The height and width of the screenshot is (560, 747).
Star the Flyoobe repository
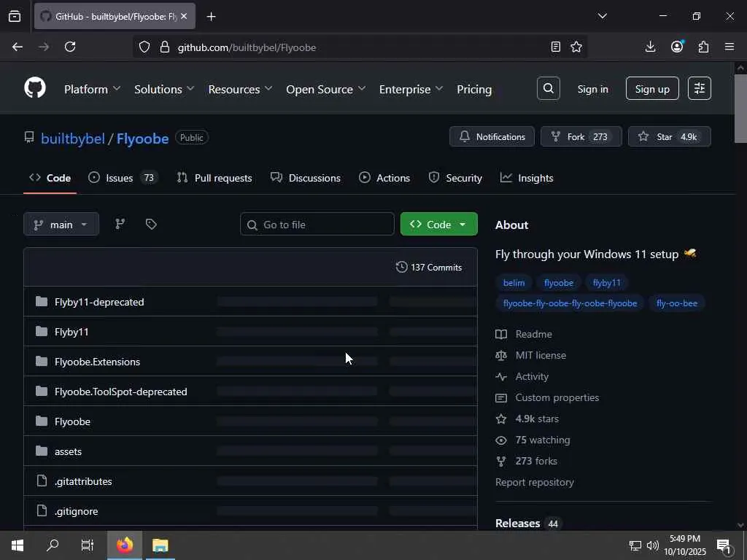tap(670, 136)
